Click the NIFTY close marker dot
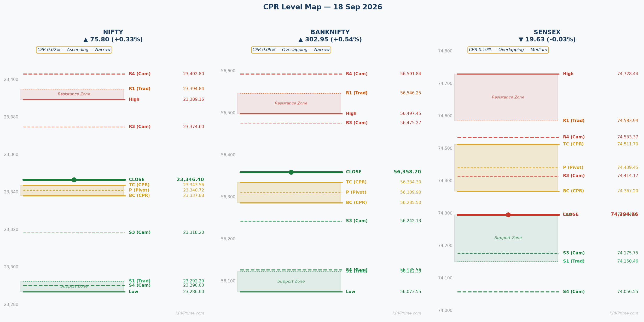The height and width of the screenshot is (322, 644). point(74,180)
